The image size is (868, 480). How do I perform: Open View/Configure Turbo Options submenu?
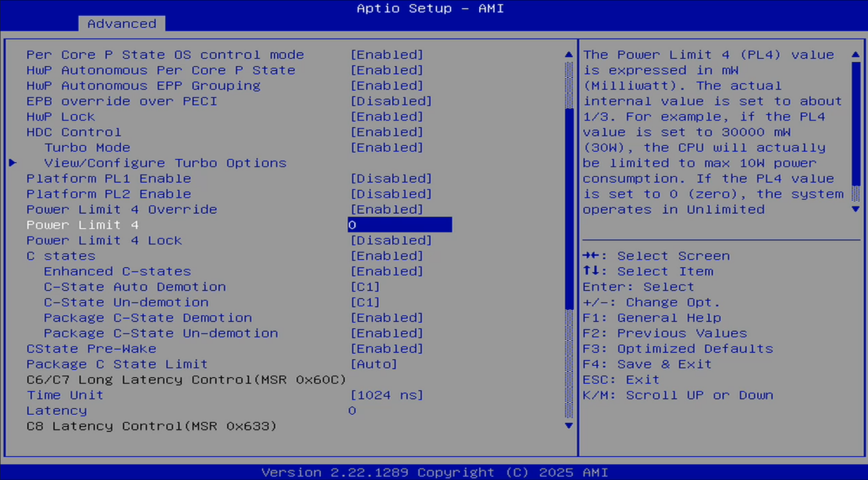(165, 163)
